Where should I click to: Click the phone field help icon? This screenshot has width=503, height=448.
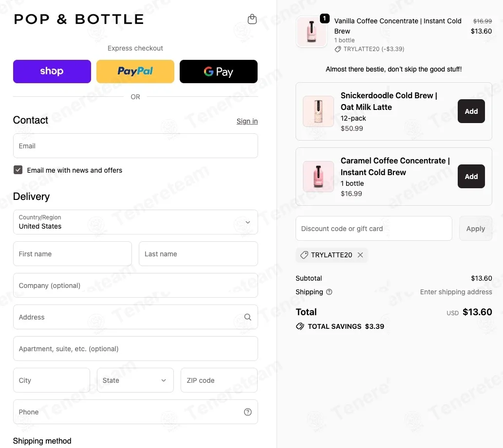[x=248, y=412]
